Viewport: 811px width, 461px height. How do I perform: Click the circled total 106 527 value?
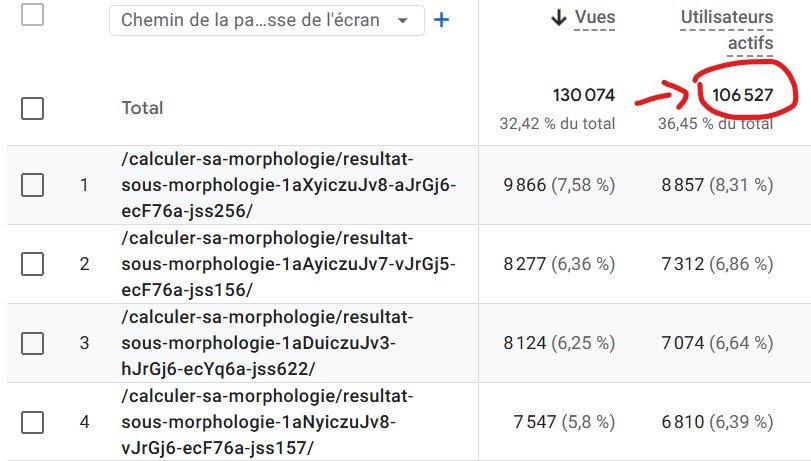point(742,95)
